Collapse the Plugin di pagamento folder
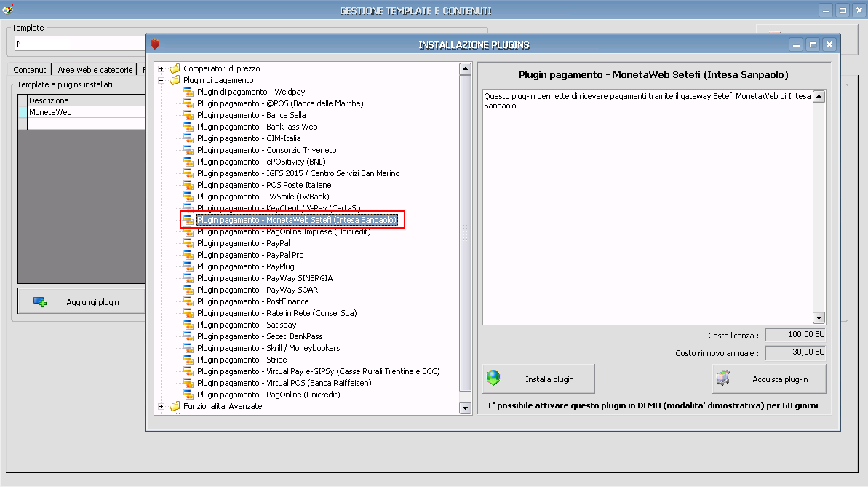The height and width of the screenshot is (487, 868). [x=161, y=80]
